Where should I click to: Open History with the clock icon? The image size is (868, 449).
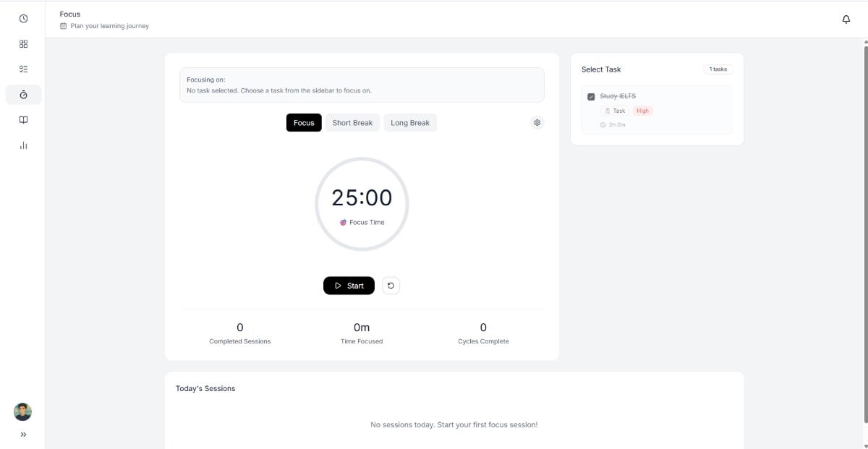tap(23, 18)
